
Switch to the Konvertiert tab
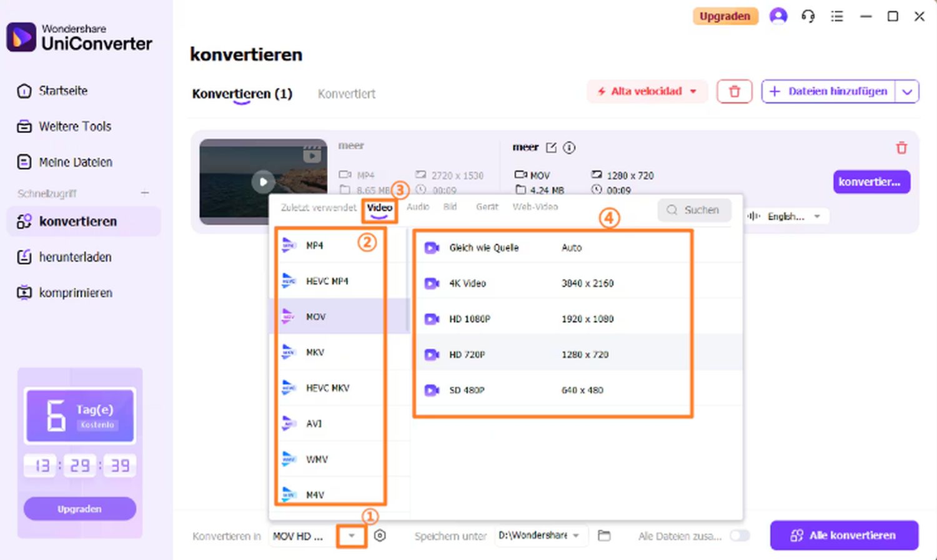[347, 94]
